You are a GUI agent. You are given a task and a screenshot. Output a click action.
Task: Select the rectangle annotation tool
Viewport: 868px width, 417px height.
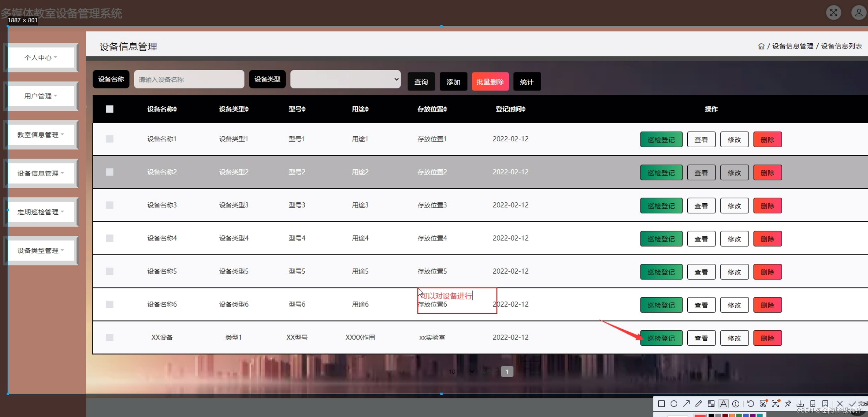coord(661,404)
